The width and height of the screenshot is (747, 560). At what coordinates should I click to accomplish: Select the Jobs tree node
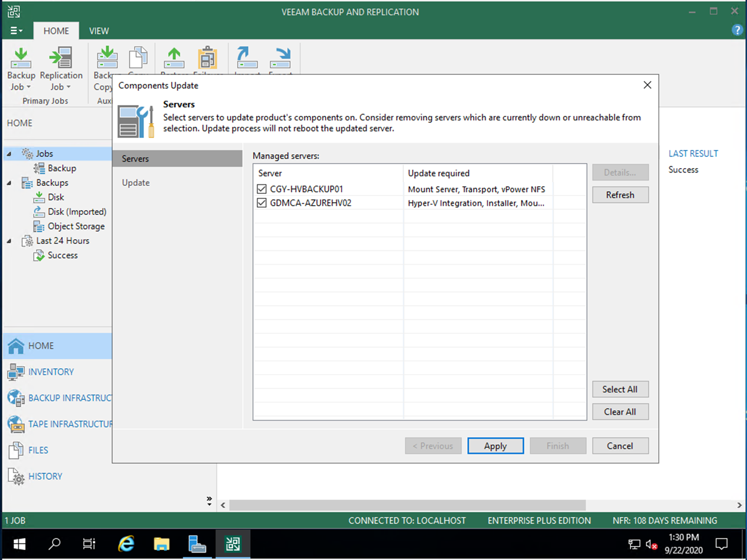44,154
